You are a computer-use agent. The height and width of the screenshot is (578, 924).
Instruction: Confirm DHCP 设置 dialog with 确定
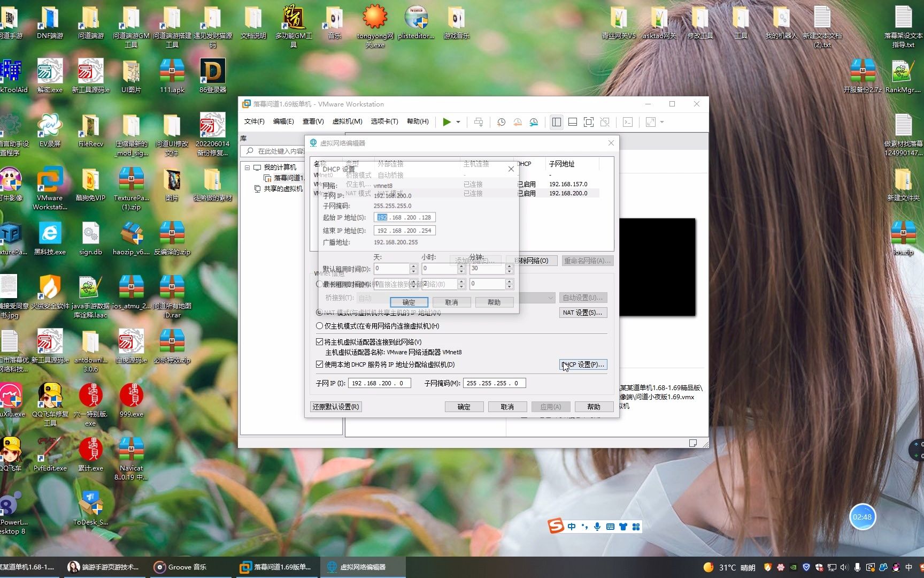click(409, 302)
